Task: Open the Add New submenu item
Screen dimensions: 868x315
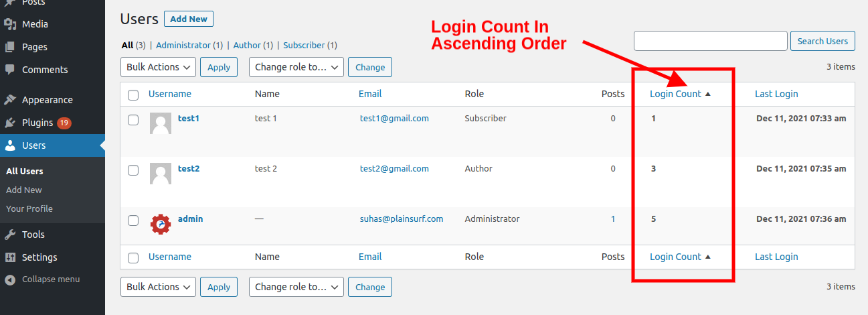Action: [x=24, y=190]
